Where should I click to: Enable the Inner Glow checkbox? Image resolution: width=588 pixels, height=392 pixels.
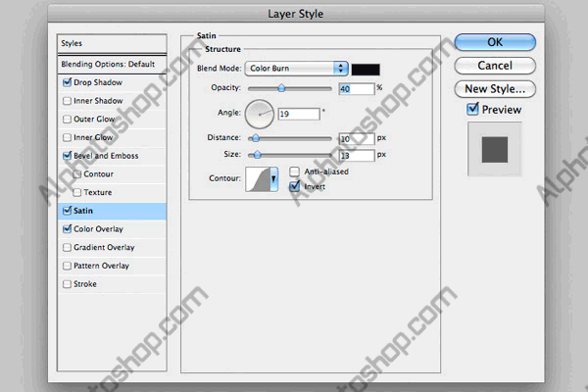(67, 137)
